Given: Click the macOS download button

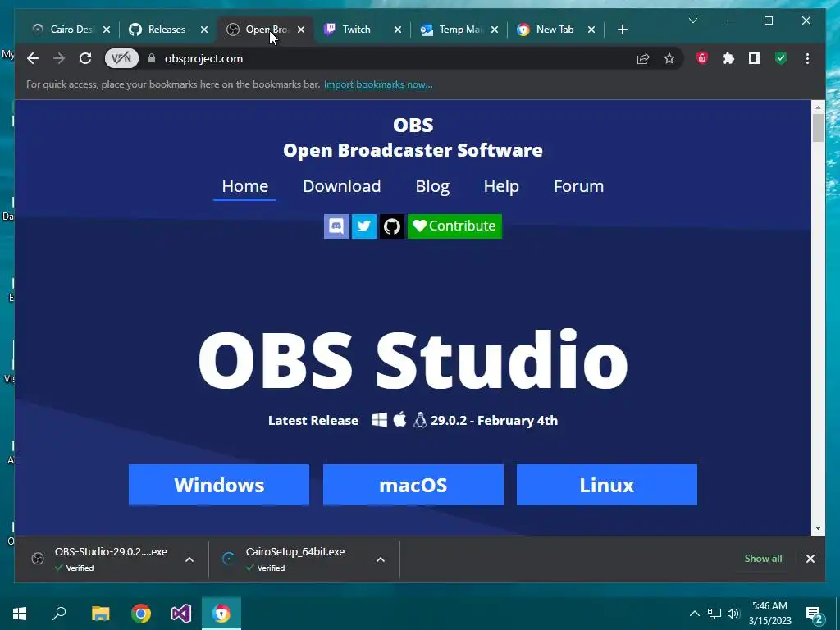Looking at the screenshot, I should 413,485.
